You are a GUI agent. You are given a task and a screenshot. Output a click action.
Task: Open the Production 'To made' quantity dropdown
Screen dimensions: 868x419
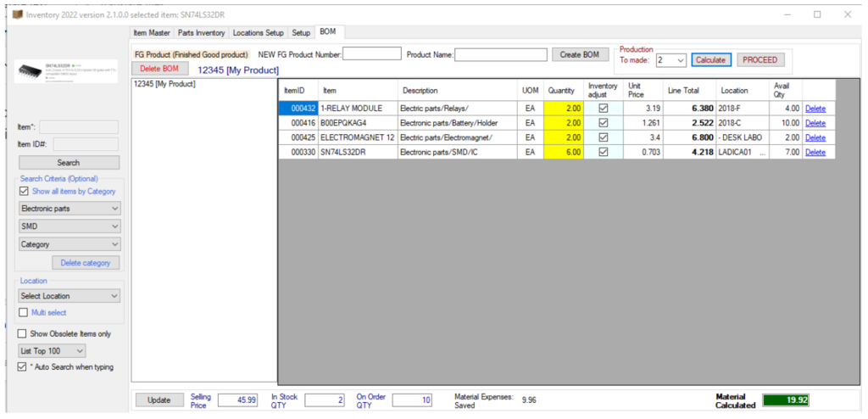click(670, 60)
